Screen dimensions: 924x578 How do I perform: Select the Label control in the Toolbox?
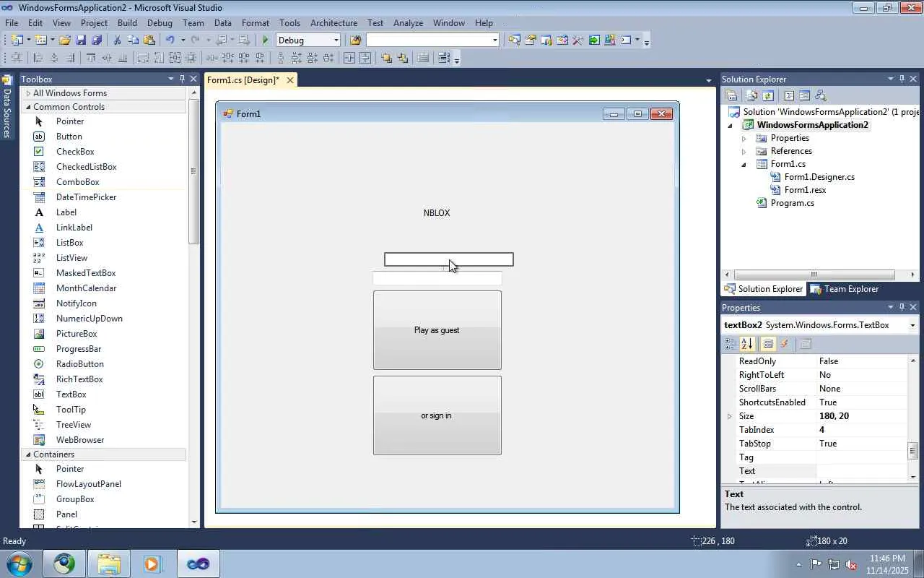tap(66, 212)
